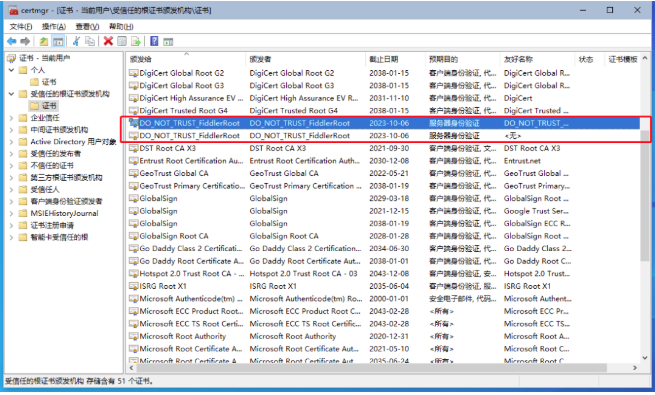Sort by 截止日期 column header

pos(395,59)
